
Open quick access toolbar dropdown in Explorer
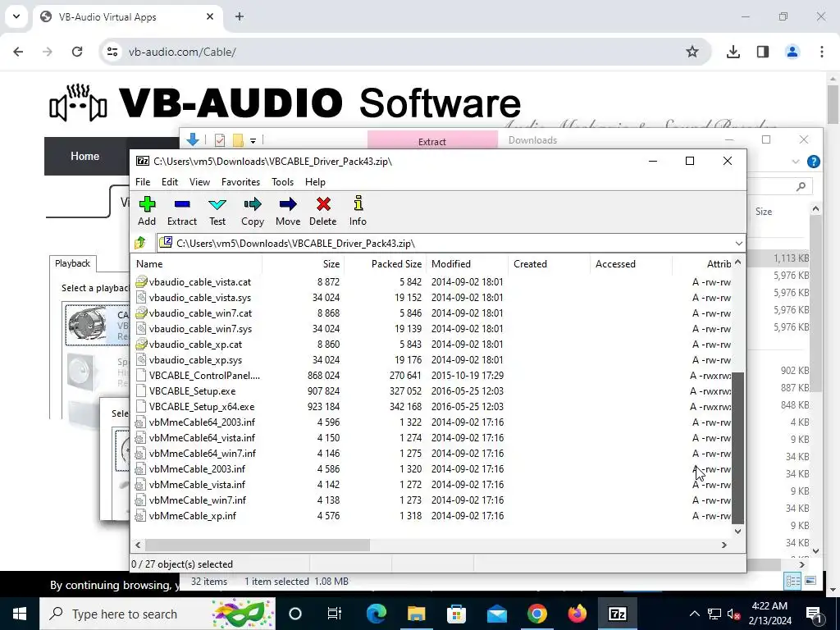coord(253,141)
